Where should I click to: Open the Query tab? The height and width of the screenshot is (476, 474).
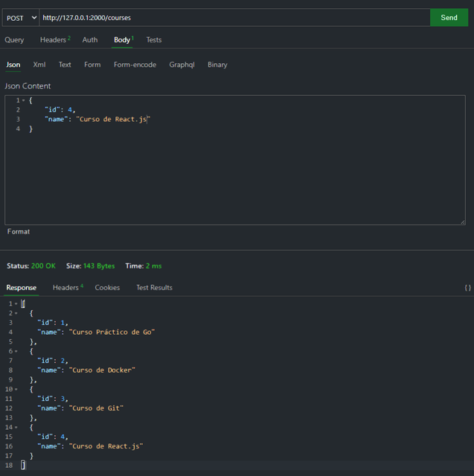14,39
